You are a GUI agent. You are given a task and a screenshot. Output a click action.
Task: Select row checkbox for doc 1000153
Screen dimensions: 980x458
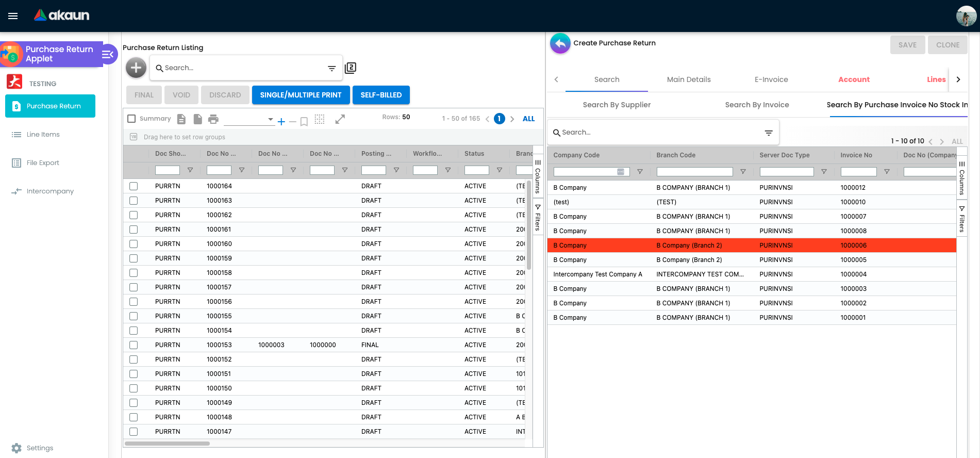[x=134, y=345]
